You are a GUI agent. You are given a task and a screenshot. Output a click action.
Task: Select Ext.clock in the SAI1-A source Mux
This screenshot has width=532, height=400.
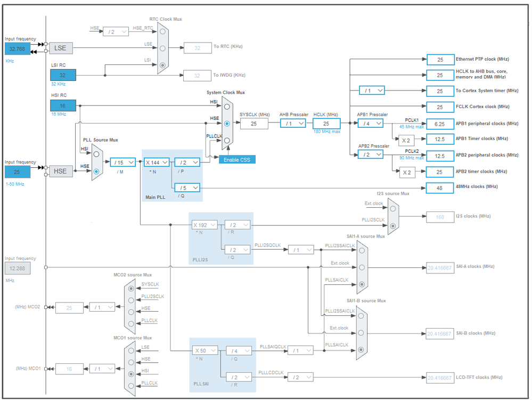362,267
